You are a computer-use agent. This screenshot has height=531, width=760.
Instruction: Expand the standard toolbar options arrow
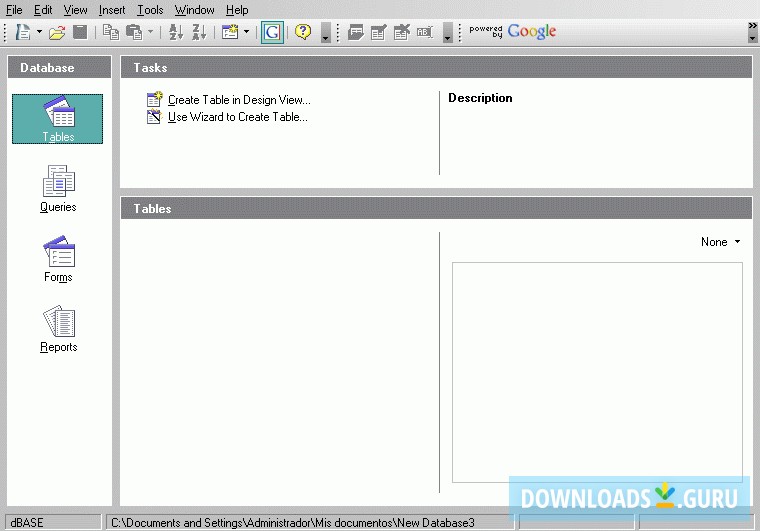click(326, 32)
